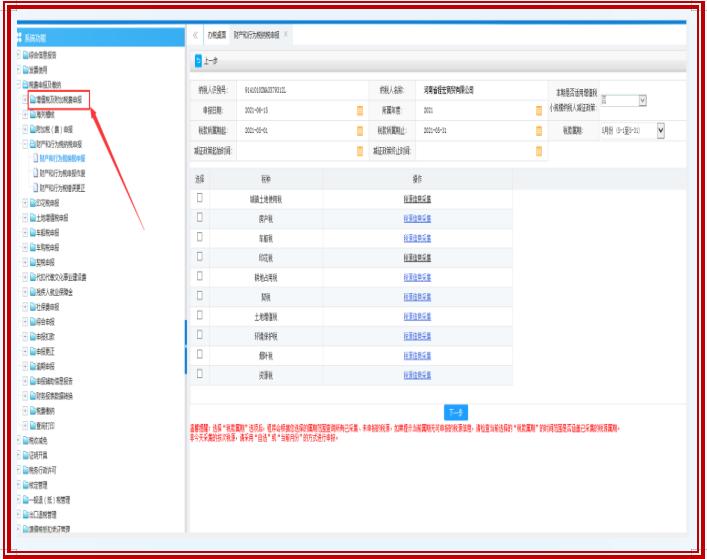The height and width of the screenshot is (559, 707).
Task: Click folder icon of 社保费申报
Action: (x=32, y=307)
